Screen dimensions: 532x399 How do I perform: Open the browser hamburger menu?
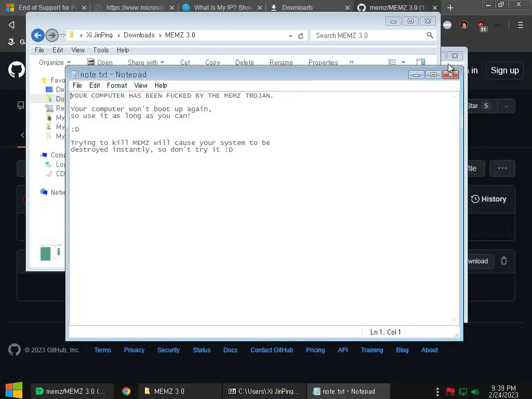click(521, 25)
